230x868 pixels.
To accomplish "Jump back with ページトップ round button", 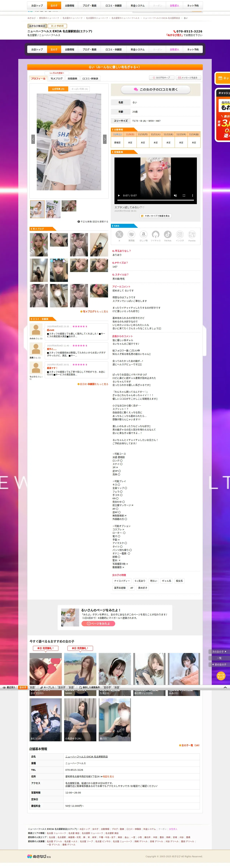I will 221,676.
